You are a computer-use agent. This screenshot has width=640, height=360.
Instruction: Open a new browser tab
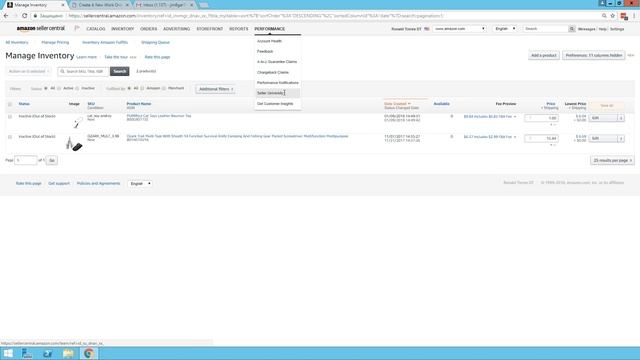click(204, 5)
